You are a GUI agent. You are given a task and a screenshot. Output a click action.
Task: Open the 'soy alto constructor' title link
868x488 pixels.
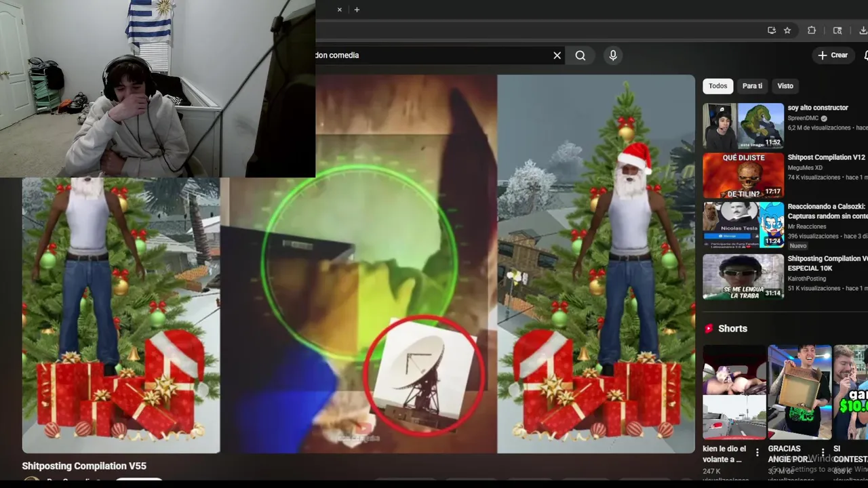(x=818, y=108)
